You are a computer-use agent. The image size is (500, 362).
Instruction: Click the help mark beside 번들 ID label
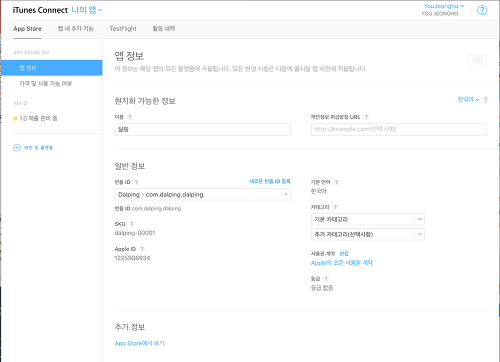[x=136, y=182]
